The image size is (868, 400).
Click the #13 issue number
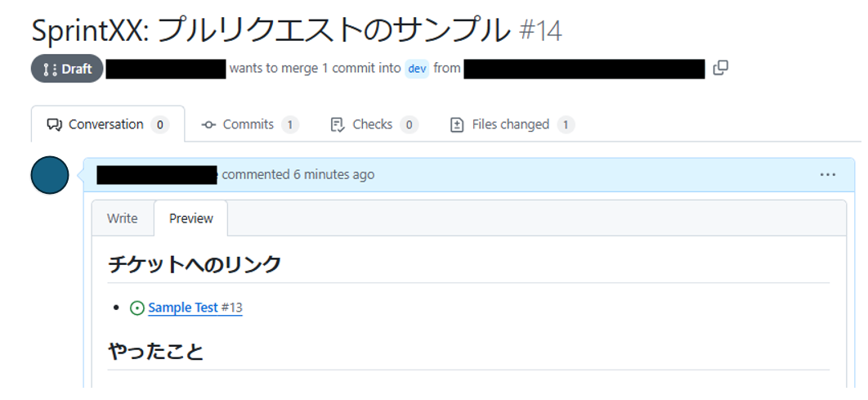point(232,308)
